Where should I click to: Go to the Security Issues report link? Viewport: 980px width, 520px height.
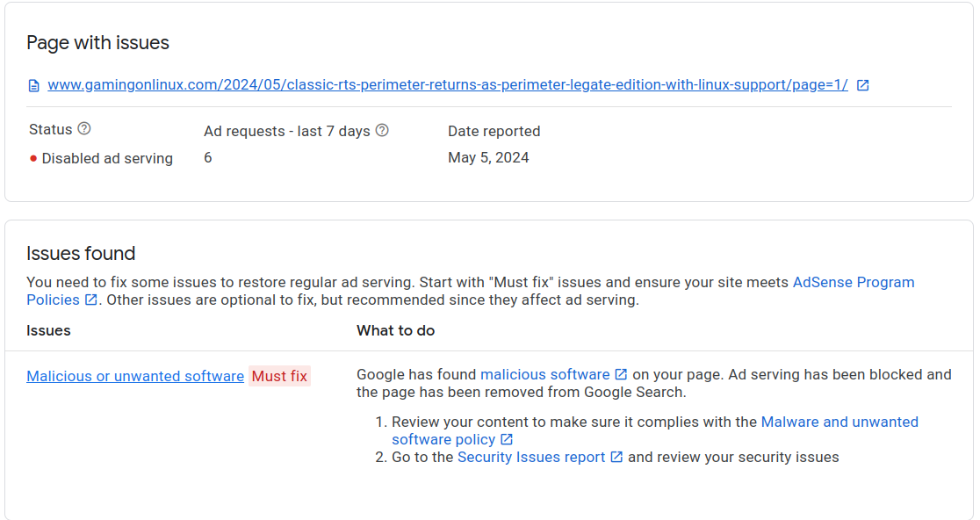(x=531, y=457)
